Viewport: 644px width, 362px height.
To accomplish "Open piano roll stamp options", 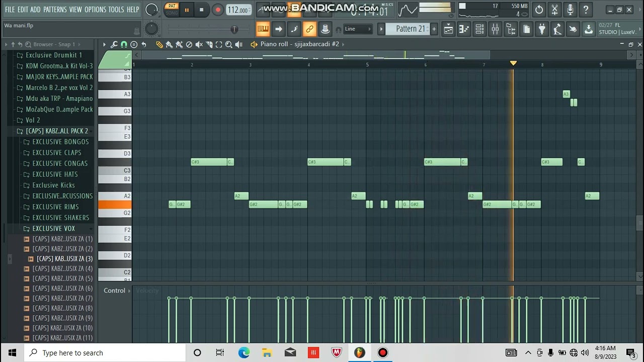I will 134,45.
